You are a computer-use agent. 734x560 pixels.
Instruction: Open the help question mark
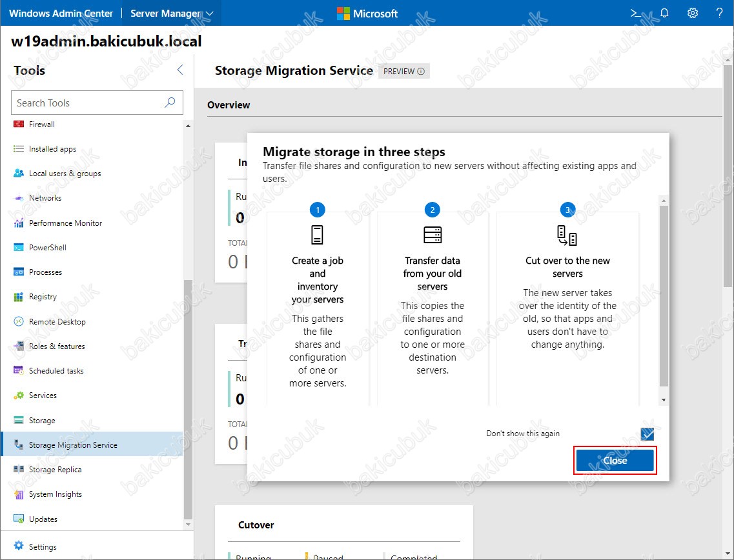720,13
